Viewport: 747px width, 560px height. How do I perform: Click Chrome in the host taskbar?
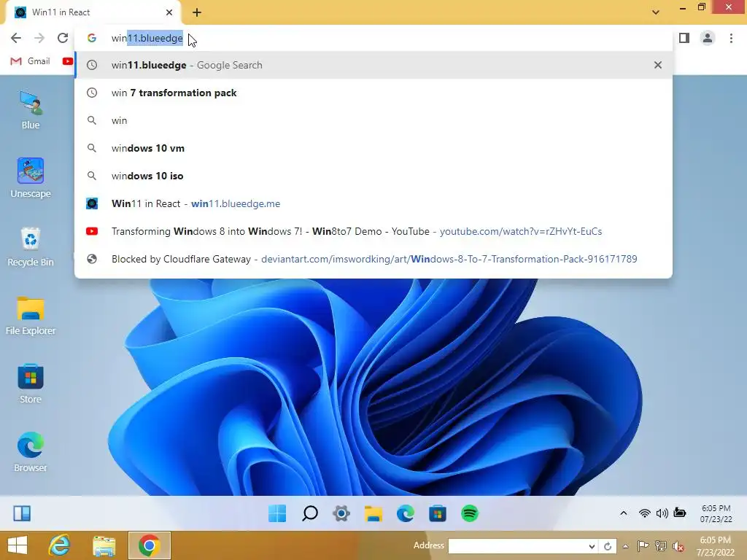point(149,545)
